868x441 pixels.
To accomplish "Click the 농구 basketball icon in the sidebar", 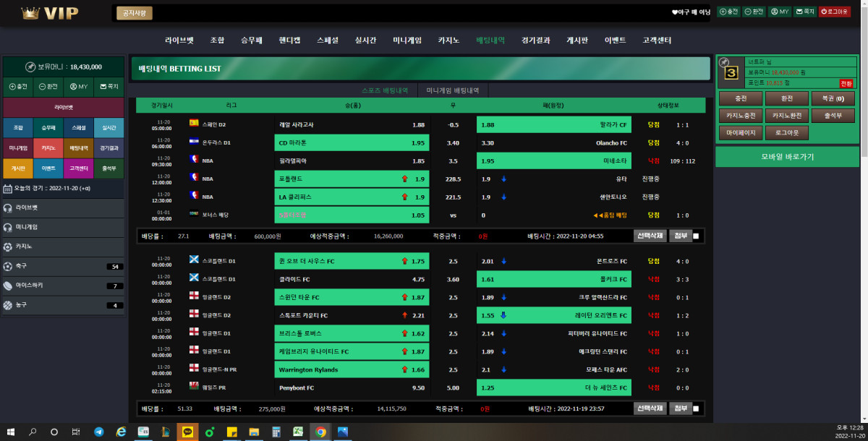I will [x=8, y=305].
